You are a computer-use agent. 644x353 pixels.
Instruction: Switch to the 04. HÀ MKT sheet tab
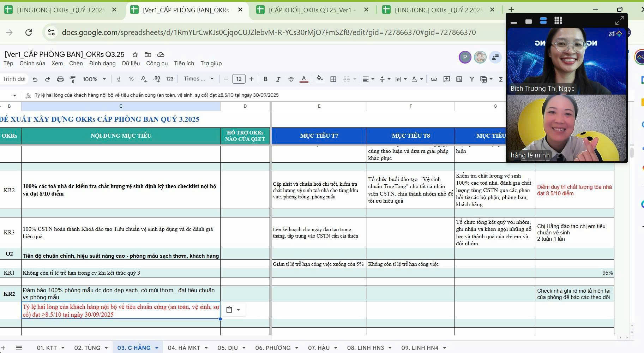184,348
